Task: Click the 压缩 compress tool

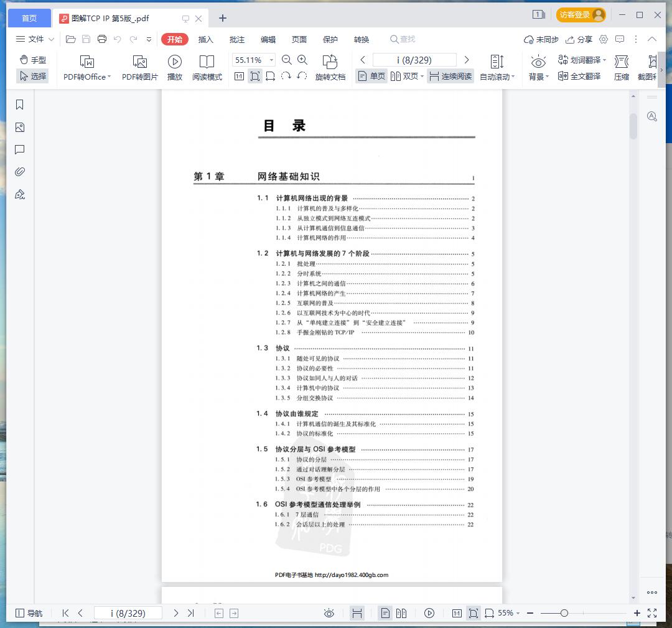Action: click(x=622, y=68)
